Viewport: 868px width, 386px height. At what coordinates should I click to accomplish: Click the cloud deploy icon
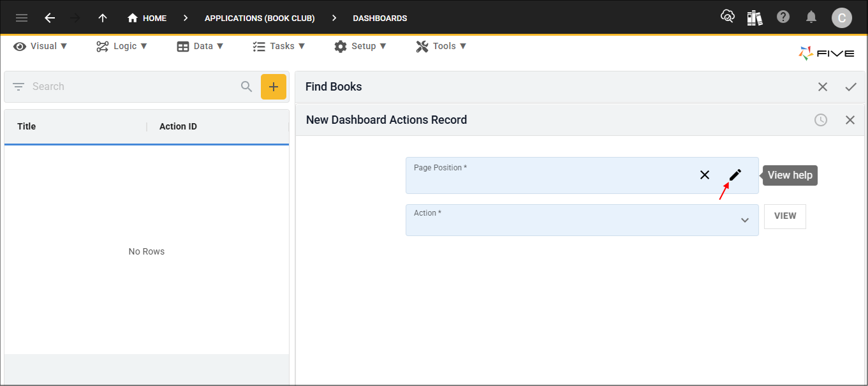727,17
